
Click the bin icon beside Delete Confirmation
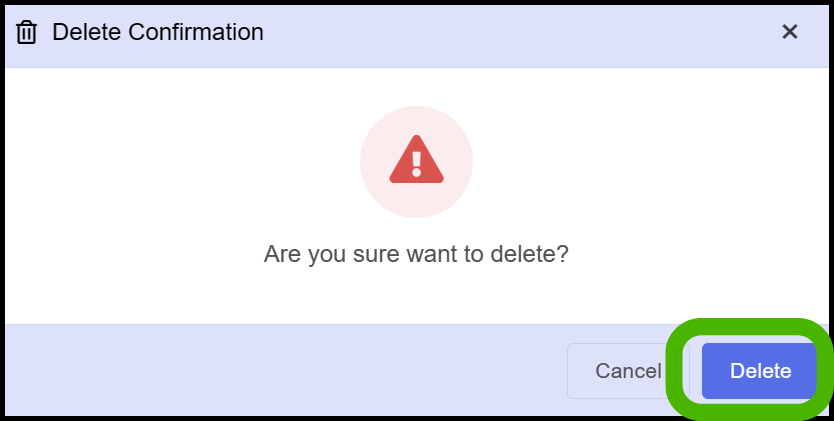pos(26,32)
